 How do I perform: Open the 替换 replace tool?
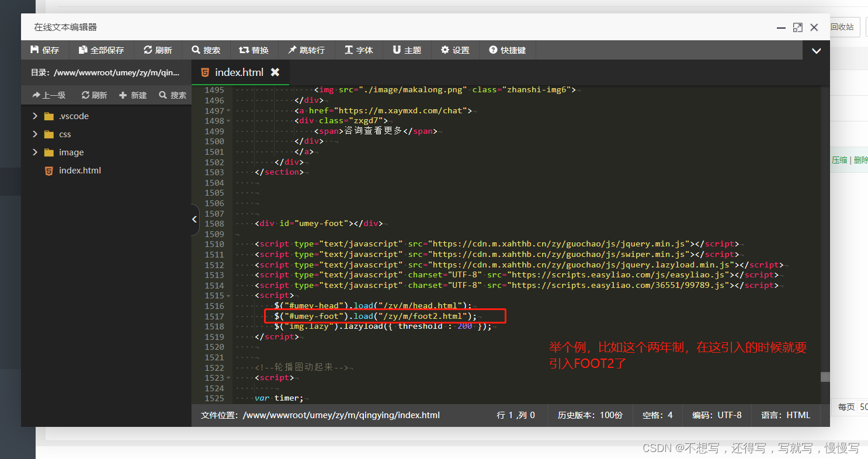click(254, 50)
